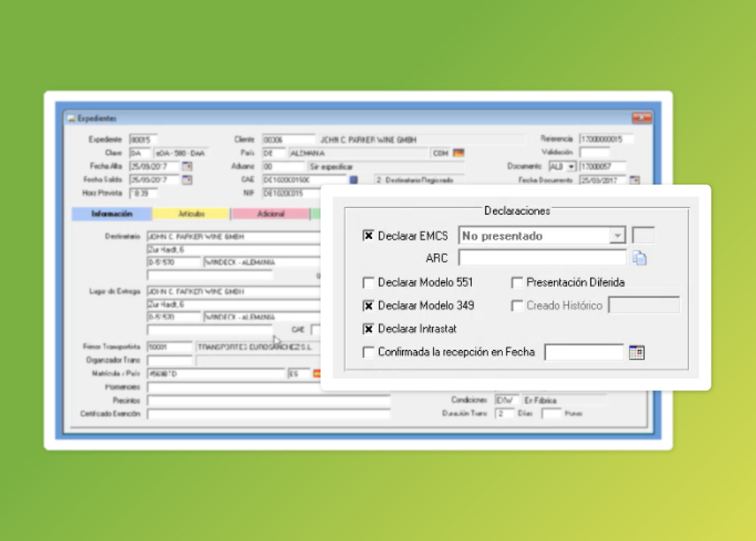756x541 pixels.
Task: Click the Condiciones code field
Action: (507, 400)
